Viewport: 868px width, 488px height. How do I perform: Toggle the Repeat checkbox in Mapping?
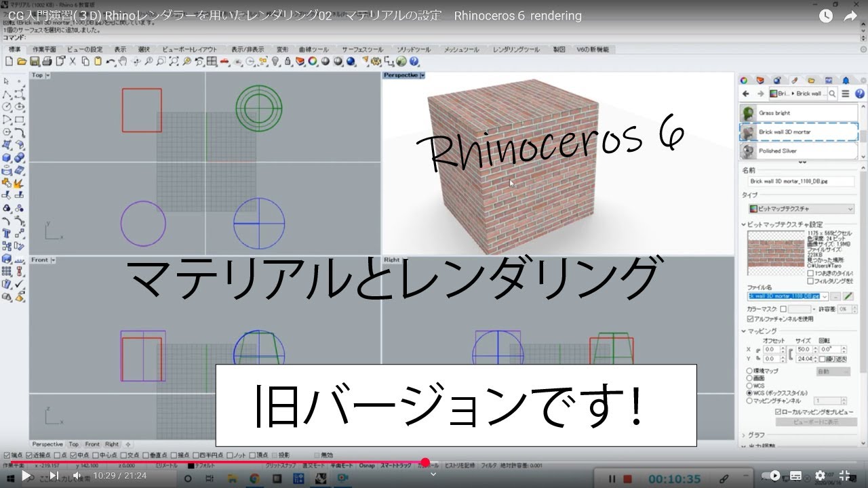823,359
